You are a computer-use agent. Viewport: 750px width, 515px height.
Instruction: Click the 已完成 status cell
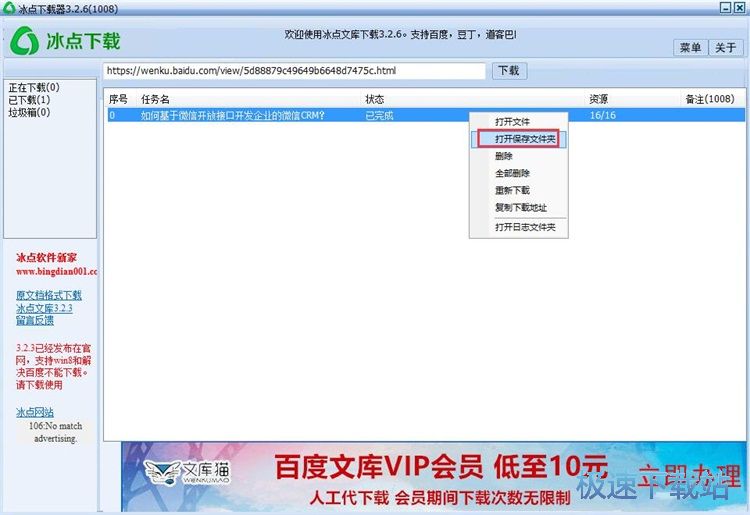(379, 115)
